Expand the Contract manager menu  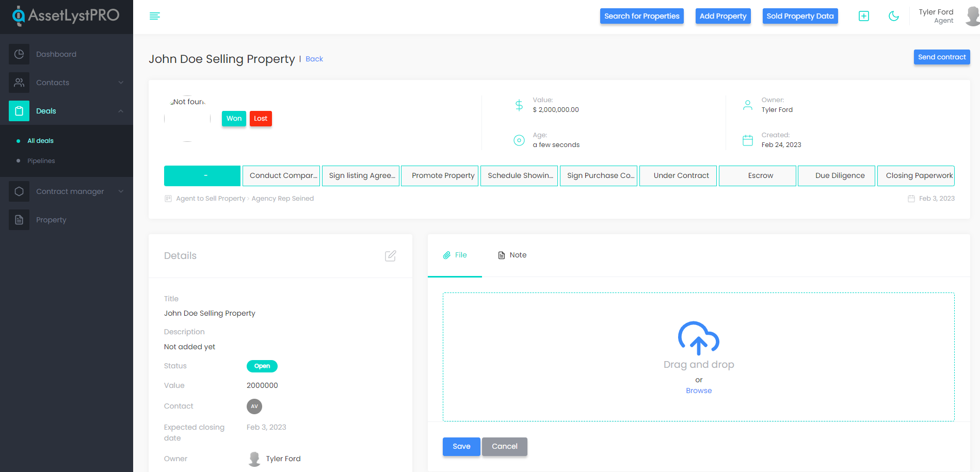(67, 191)
